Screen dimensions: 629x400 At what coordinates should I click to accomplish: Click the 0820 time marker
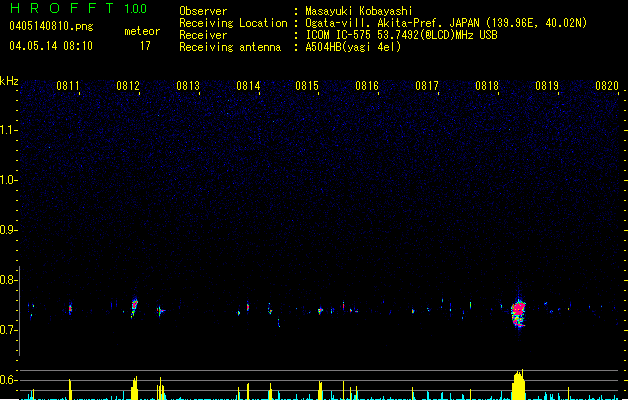click(x=607, y=86)
